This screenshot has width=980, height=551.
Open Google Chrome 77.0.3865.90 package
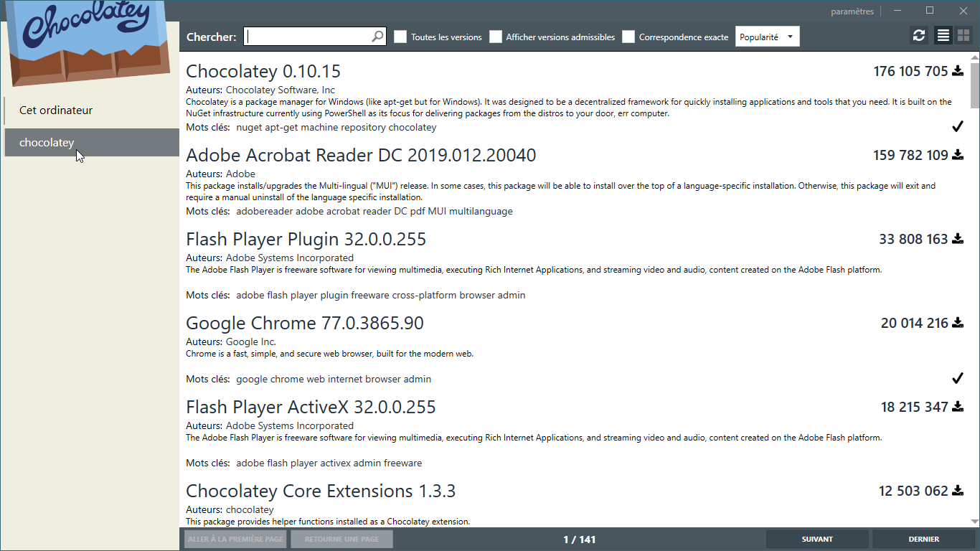[x=305, y=324]
